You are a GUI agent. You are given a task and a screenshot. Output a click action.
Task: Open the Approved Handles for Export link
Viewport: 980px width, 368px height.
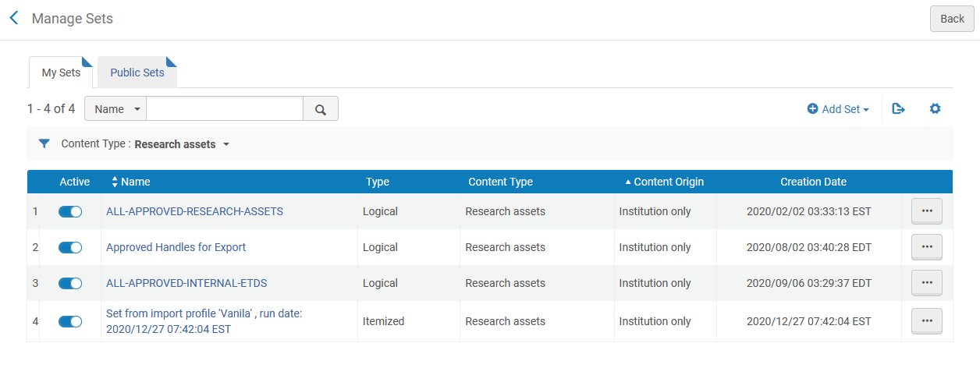coord(176,247)
